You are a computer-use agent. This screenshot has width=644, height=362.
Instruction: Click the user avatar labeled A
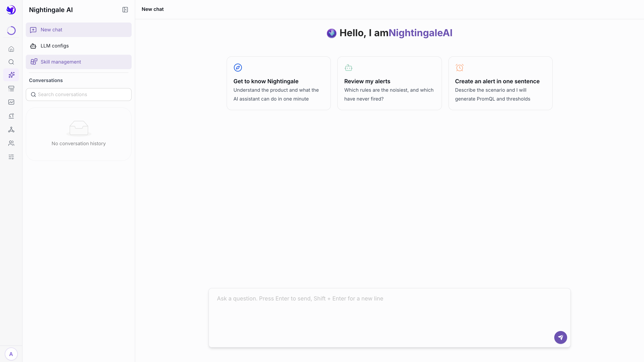tap(11, 354)
